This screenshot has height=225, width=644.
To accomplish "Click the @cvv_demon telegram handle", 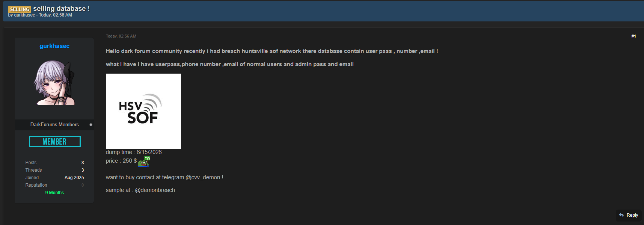I will click(x=203, y=177).
